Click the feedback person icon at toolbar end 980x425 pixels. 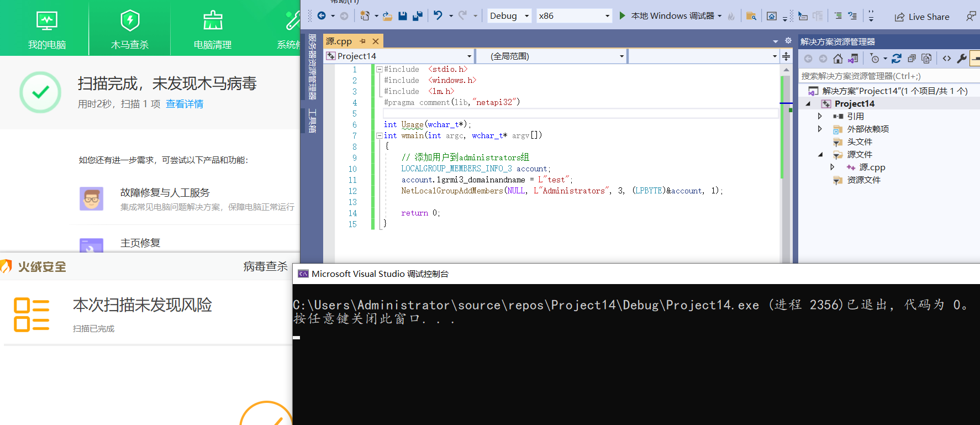click(x=971, y=17)
